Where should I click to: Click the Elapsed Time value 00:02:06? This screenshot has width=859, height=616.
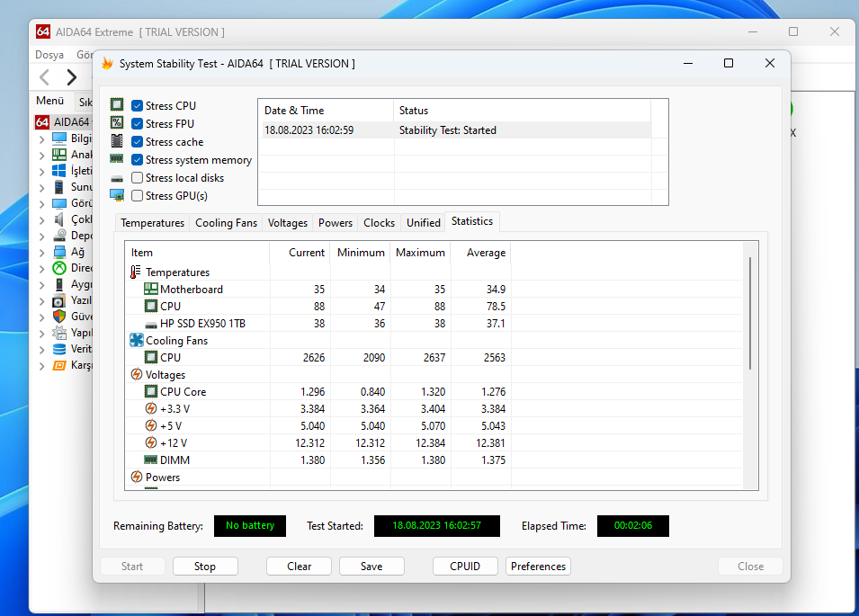point(632,526)
